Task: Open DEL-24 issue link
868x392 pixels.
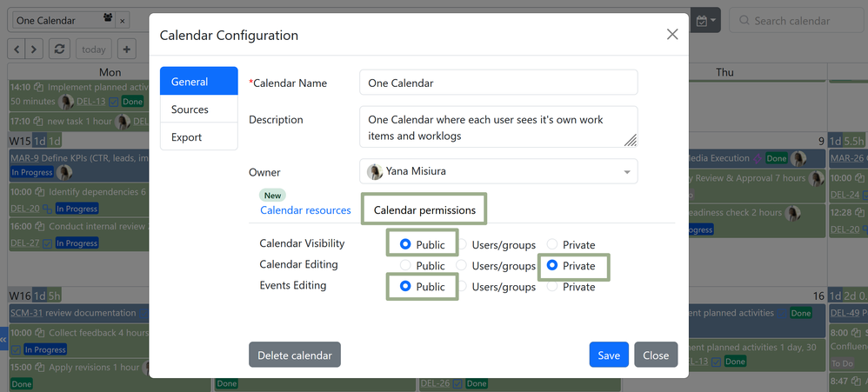Action: point(845,194)
